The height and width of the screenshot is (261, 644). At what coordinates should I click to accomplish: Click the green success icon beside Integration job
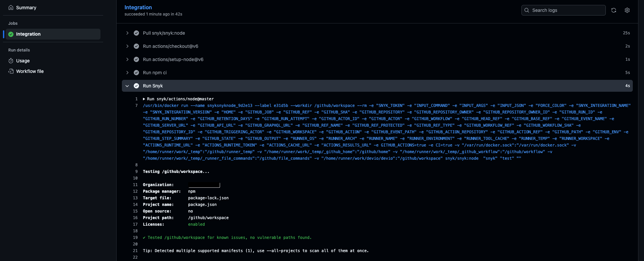(x=11, y=34)
